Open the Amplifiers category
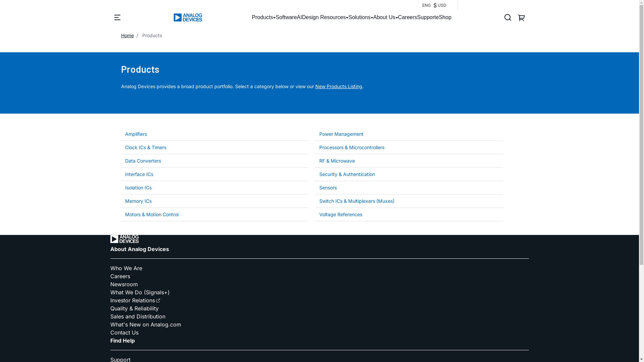Image resolution: width=644 pixels, height=362 pixels. pyautogui.click(x=136, y=134)
